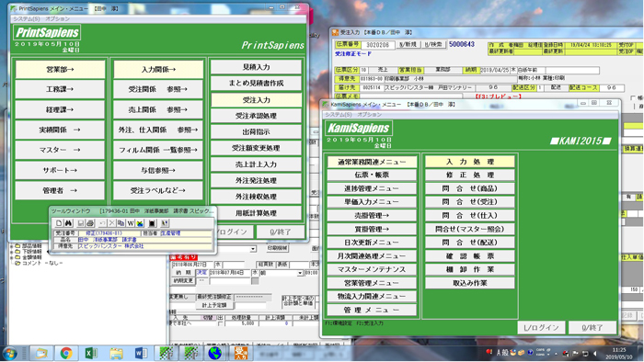Click the black square icon in tool window

pyautogui.click(x=152, y=223)
